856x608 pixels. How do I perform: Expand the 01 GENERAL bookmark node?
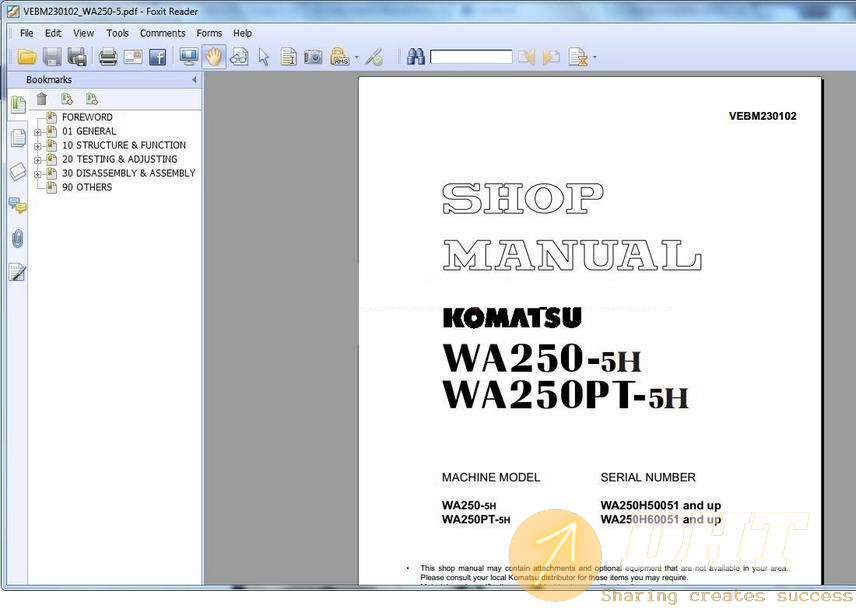(x=37, y=132)
